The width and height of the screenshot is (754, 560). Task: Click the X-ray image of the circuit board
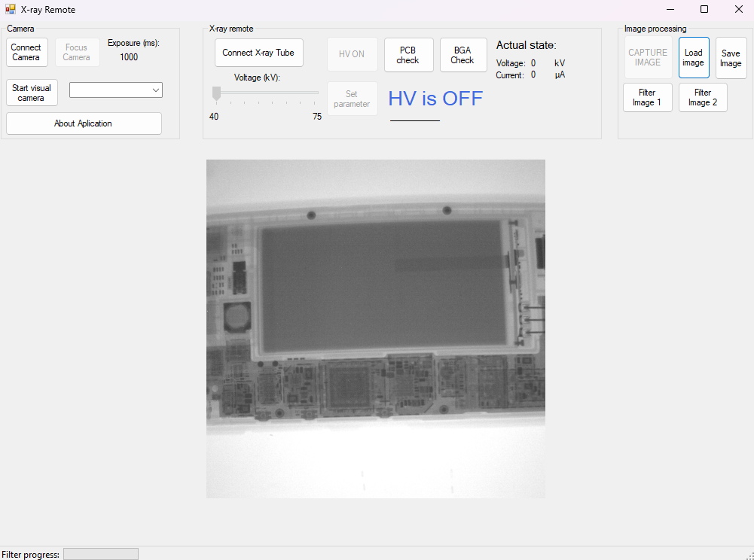(376, 329)
